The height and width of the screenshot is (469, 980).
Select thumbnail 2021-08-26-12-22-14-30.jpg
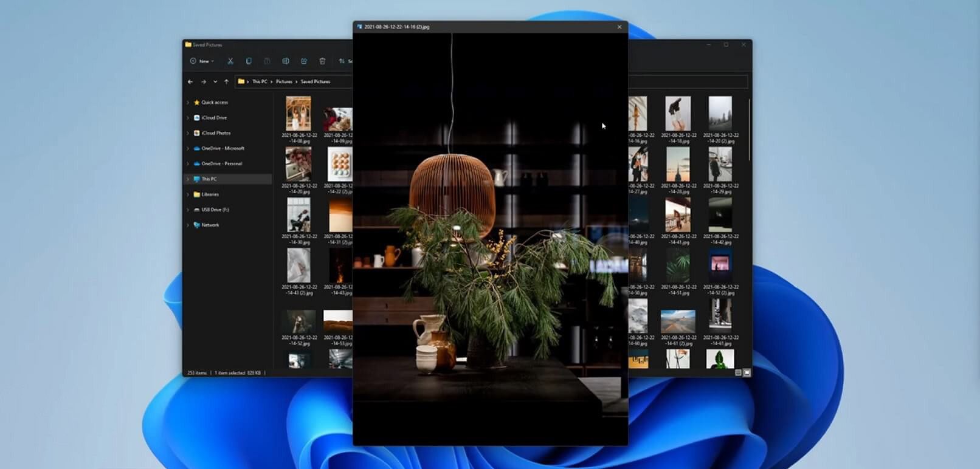point(298,214)
